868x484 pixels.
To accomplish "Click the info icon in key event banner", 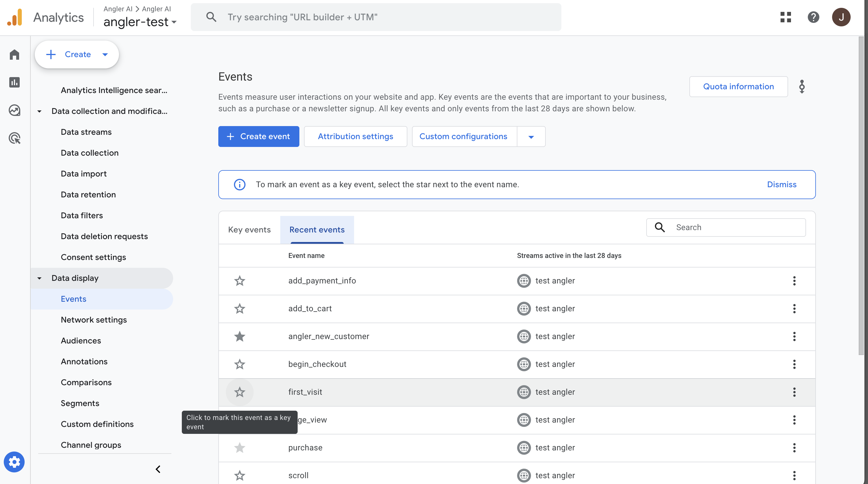I will pyautogui.click(x=239, y=185).
